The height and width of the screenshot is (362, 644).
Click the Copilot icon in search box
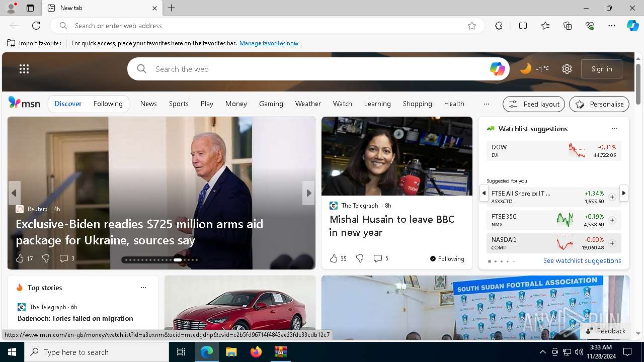pos(498,69)
